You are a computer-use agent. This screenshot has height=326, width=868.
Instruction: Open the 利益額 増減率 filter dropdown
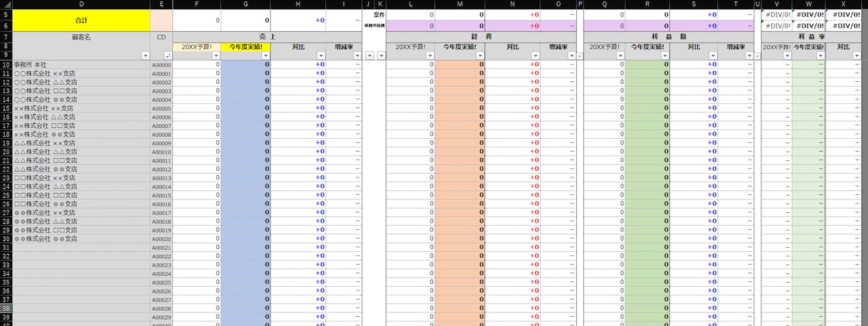point(750,56)
